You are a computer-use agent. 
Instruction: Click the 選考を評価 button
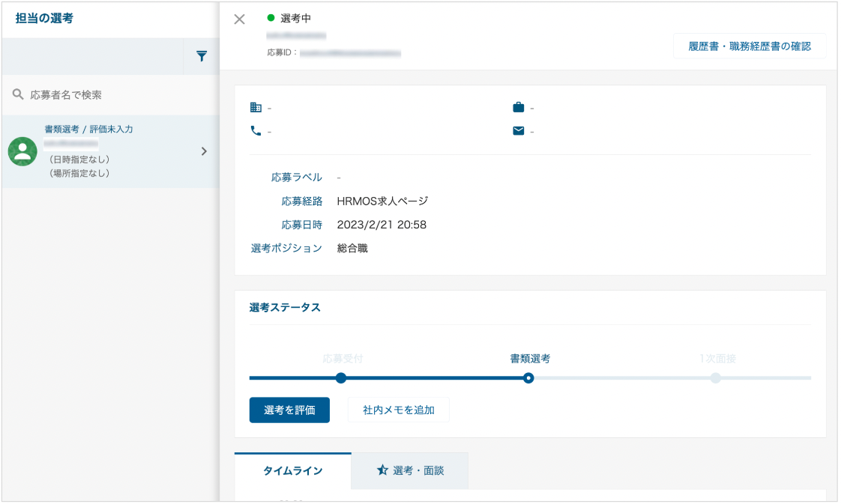(289, 410)
